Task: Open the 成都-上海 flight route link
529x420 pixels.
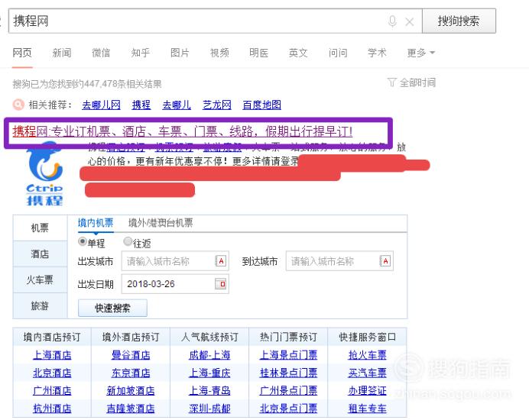Action: tap(209, 355)
